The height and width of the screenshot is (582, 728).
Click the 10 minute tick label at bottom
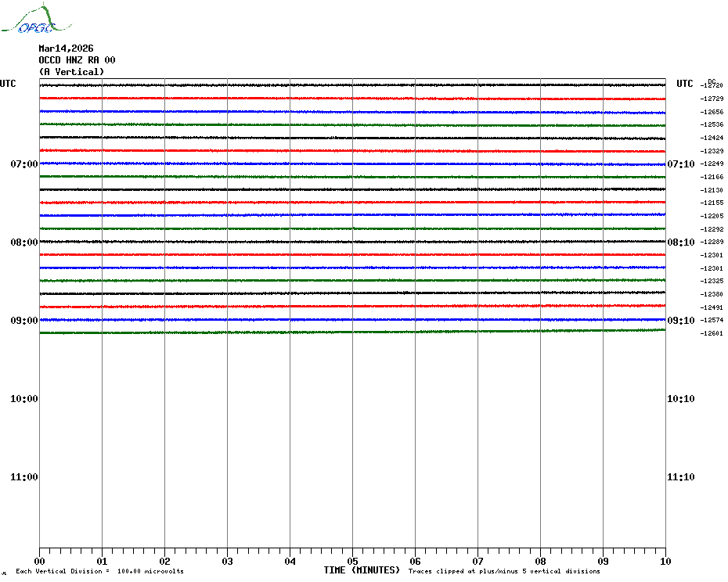[x=665, y=561]
